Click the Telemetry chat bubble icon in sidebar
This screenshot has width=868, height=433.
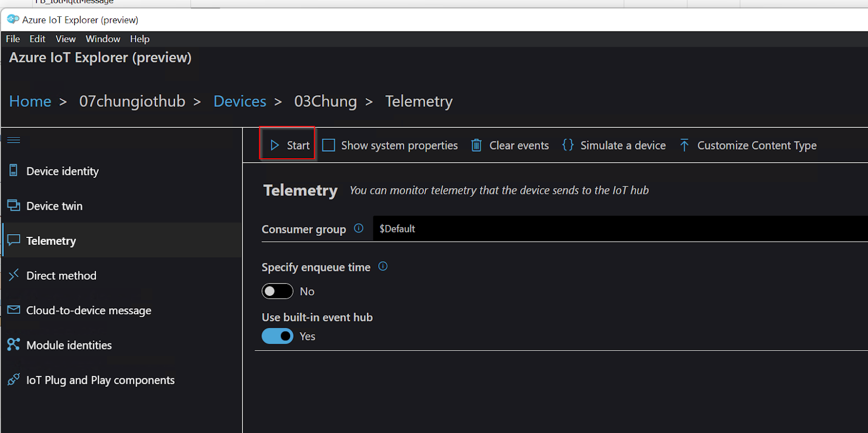[14, 240]
